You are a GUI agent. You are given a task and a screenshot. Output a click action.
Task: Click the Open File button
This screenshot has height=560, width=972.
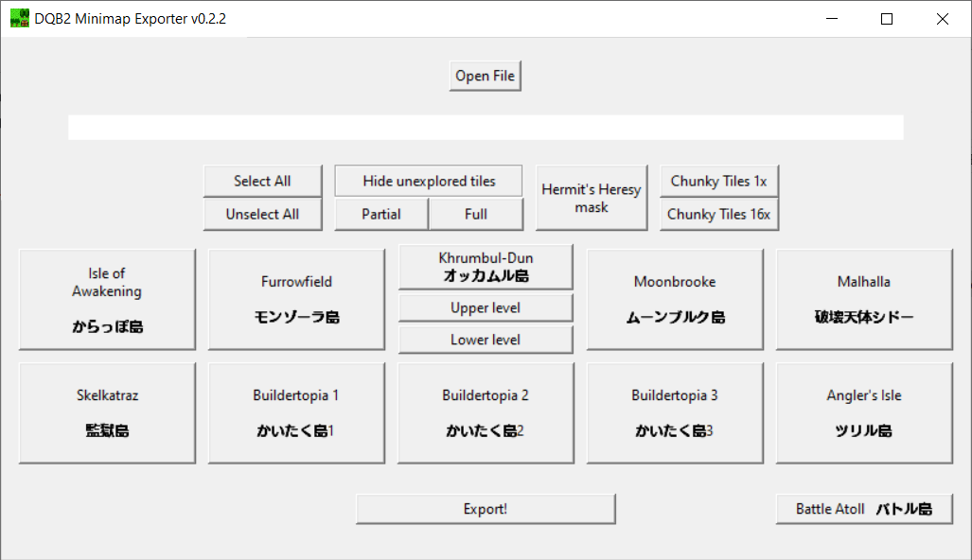485,76
